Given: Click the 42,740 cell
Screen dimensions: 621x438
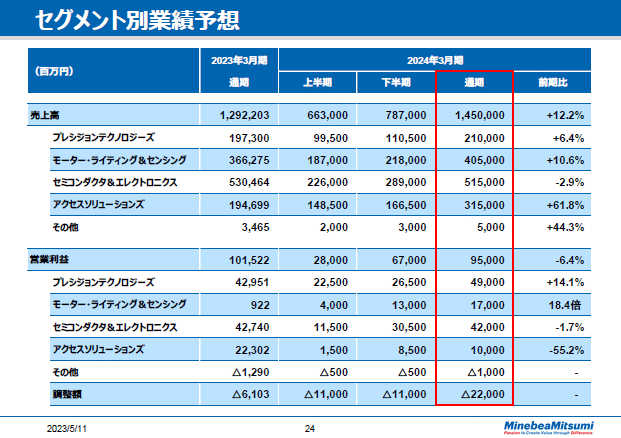Looking at the screenshot, I should 252,328.
